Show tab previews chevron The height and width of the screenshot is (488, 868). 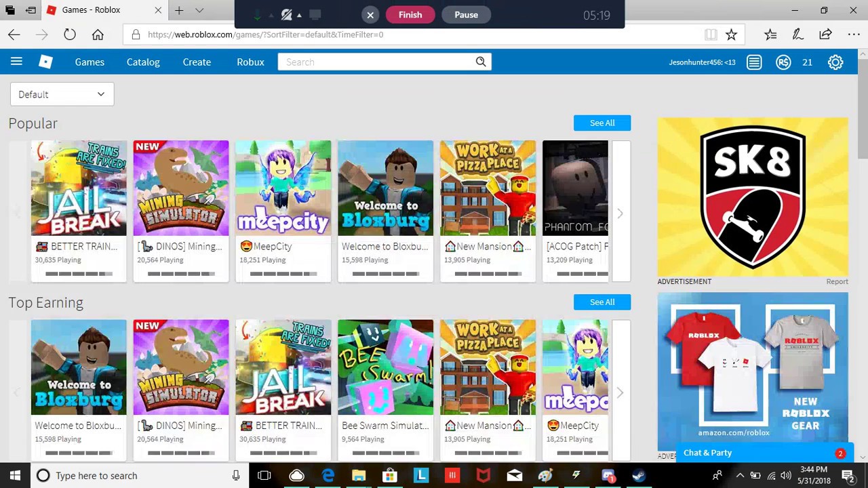pos(199,10)
